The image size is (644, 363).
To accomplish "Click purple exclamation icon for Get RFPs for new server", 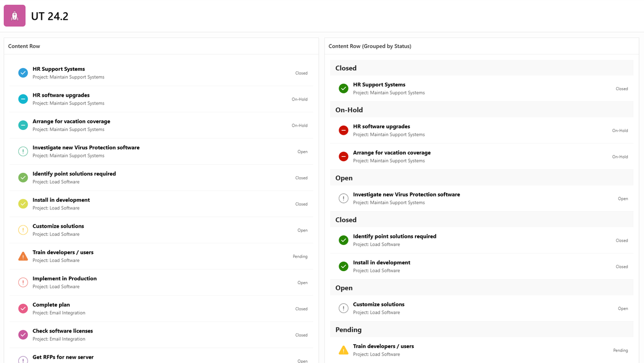I will tap(23, 360).
